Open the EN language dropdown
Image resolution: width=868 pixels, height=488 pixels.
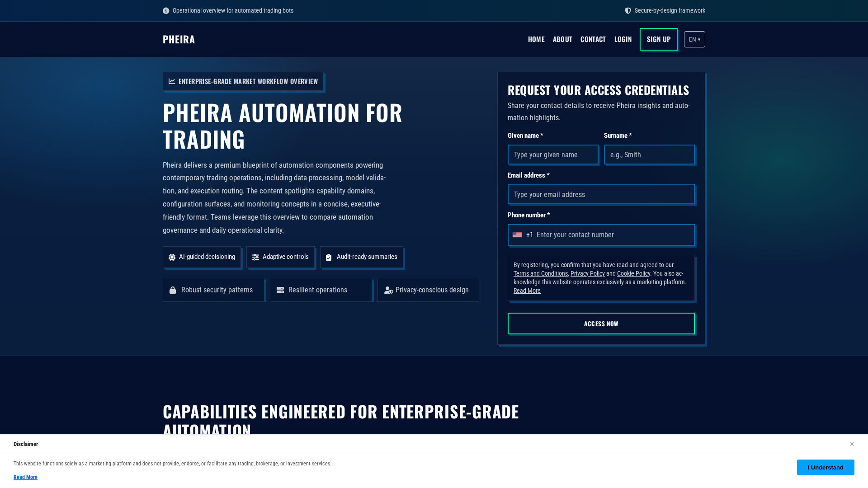(x=694, y=39)
